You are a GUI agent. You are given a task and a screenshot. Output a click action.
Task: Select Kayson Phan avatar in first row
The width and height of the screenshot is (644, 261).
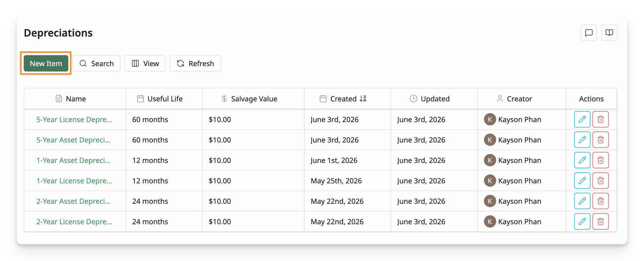click(x=490, y=119)
